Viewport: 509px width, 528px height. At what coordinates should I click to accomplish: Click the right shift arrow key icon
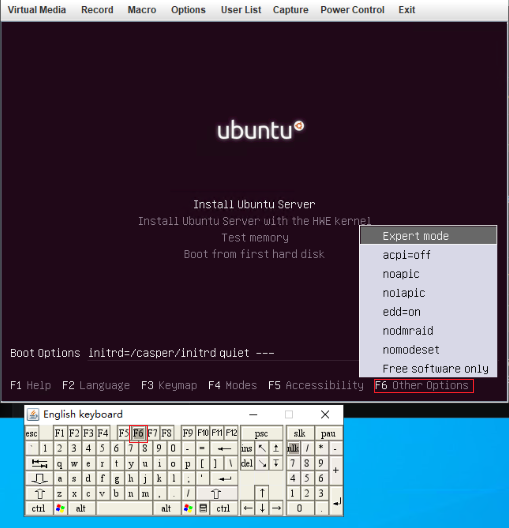pos(216,494)
